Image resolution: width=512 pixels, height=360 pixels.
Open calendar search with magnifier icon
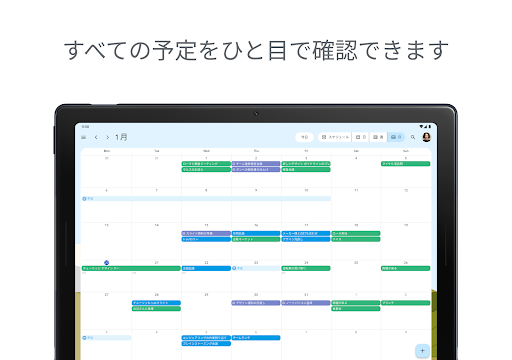[413, 137]
